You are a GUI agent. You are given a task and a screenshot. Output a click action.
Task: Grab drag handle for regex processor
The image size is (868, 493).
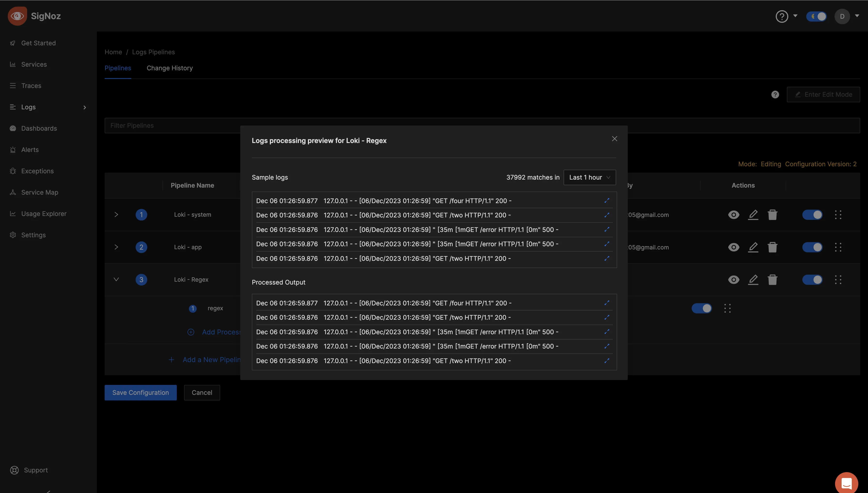(x=727, y=308)
